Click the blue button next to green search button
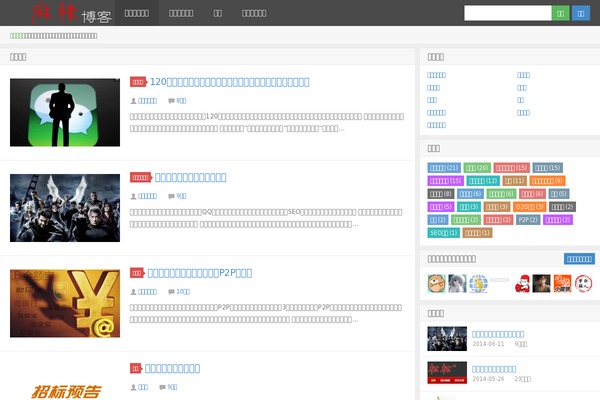This screenshot has width=600, height=400. pos(581,13)
